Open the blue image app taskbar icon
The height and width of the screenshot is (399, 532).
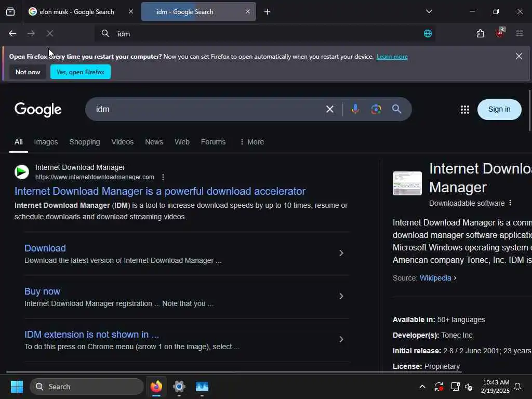click(x=202, y=387)
